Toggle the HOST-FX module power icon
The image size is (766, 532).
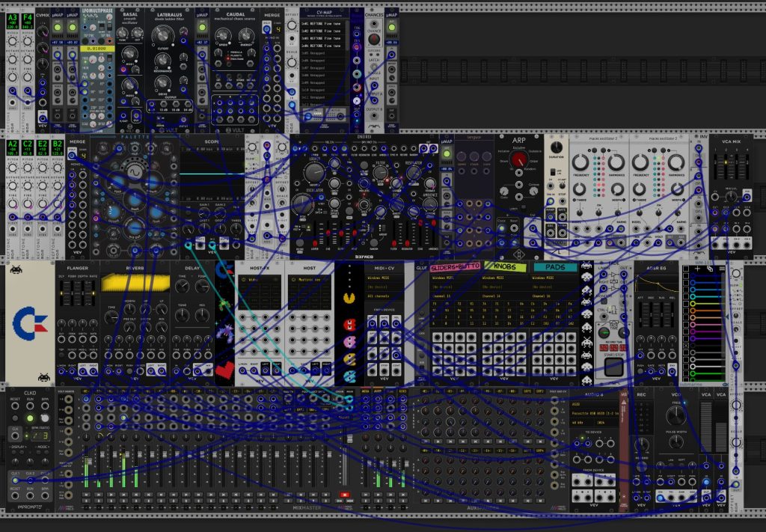pyautogui.click(x=243, y=280)
